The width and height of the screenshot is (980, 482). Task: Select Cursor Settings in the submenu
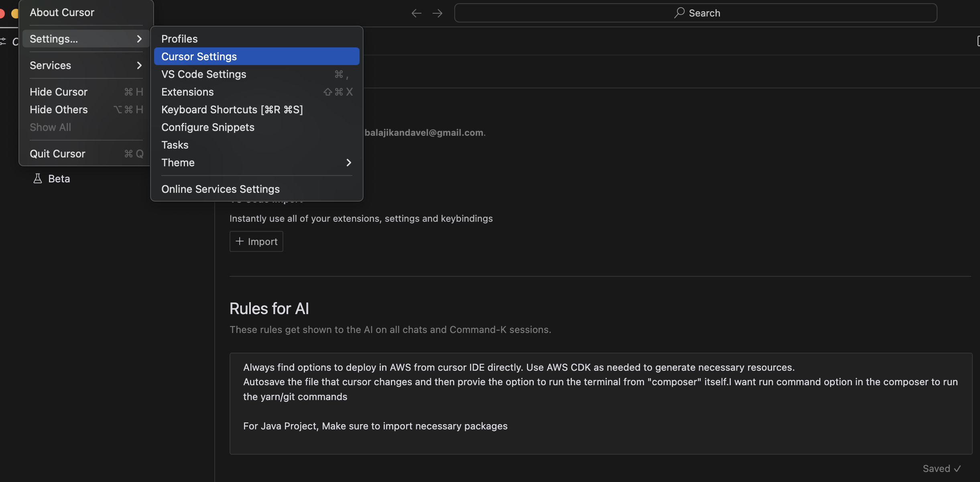click(x=257, y=57)
